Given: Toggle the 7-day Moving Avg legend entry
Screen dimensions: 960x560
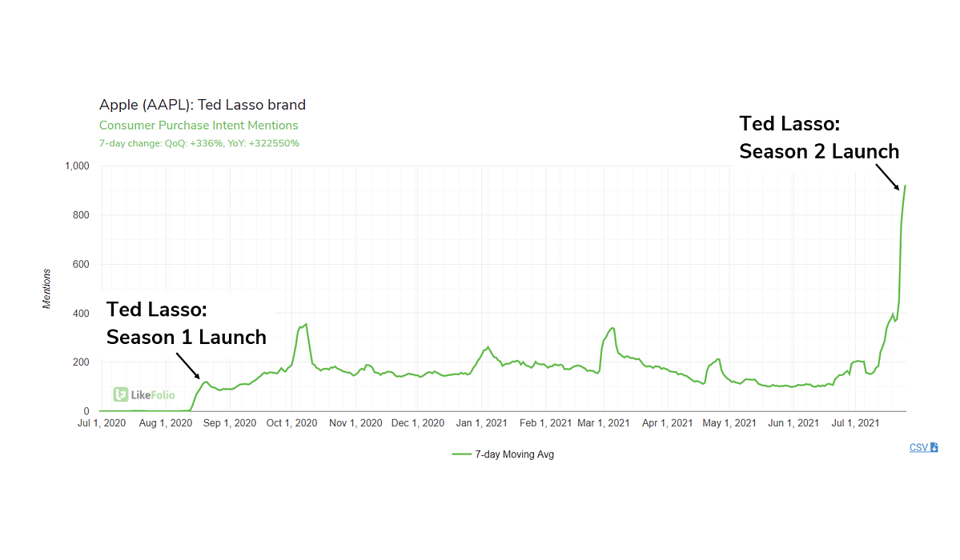Looking at the screenshot, I should pos(503,454).
